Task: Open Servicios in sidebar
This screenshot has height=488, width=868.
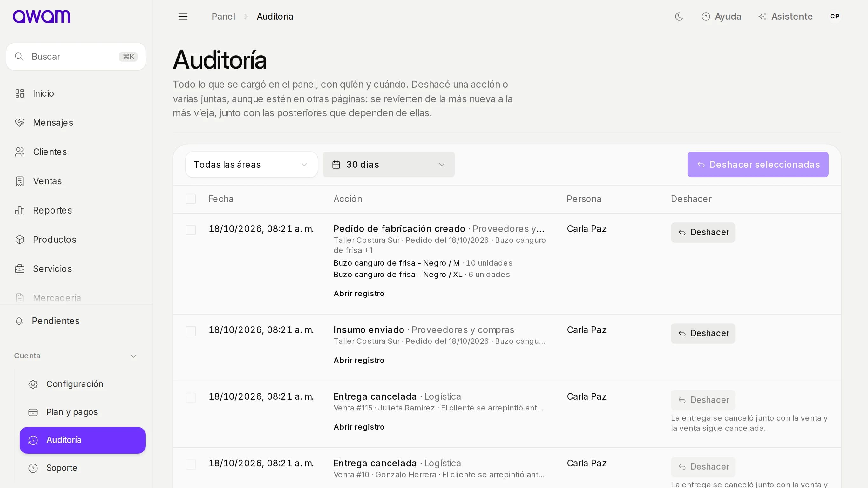Action: pyautogui.click(x=76, y=269)
